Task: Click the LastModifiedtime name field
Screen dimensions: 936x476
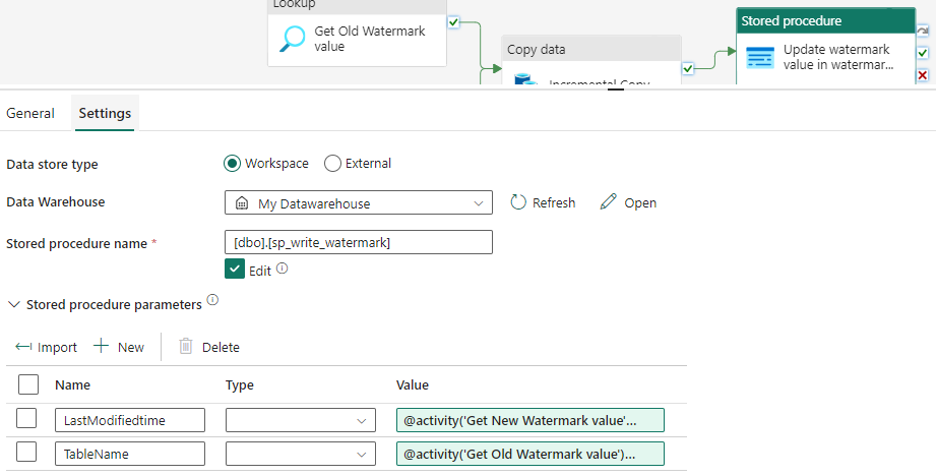Action: [130, 420]
